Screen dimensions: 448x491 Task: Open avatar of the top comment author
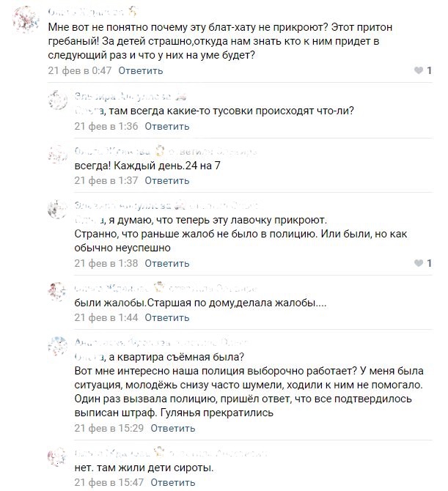[x=26, y=19]
